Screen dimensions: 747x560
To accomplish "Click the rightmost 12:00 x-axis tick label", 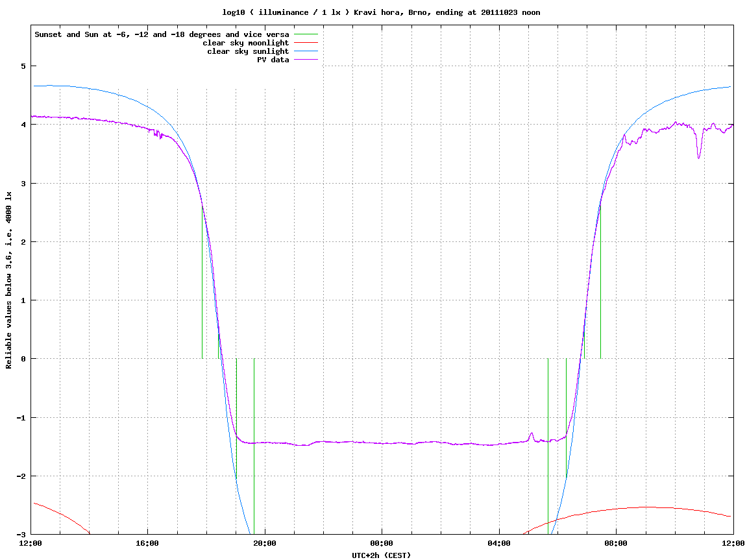I will [733, 543].
